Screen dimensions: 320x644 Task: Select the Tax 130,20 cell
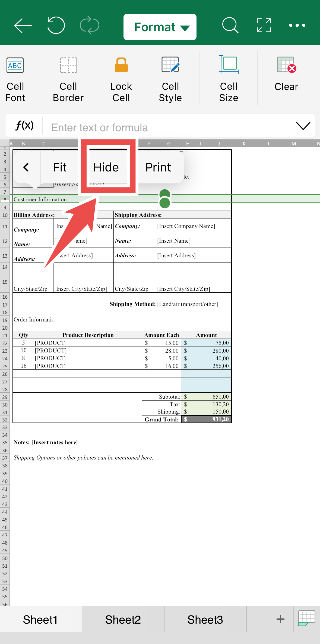206,404
